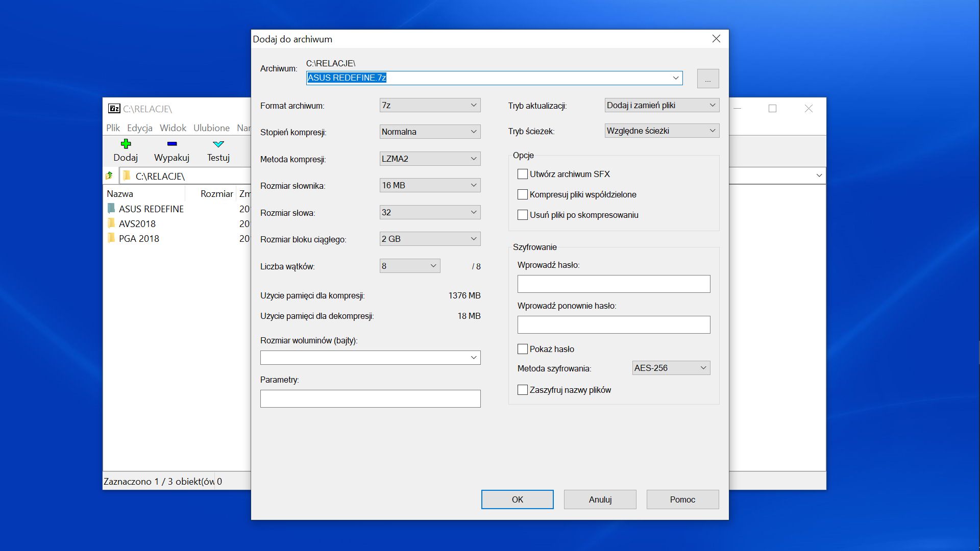980x551 pixels.
Task: Toggle Usuń pliki po skompresowaniu checkbox
Action: (522, 215)
